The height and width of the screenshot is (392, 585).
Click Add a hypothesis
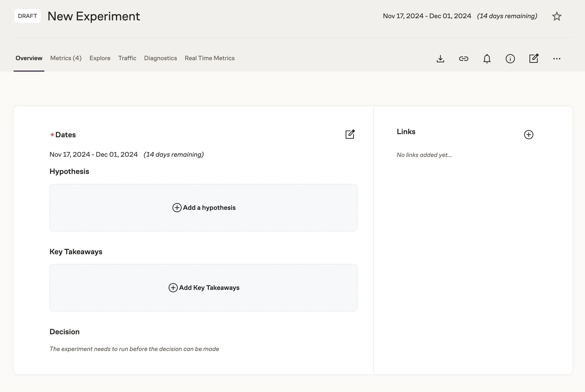pos(204,208)
